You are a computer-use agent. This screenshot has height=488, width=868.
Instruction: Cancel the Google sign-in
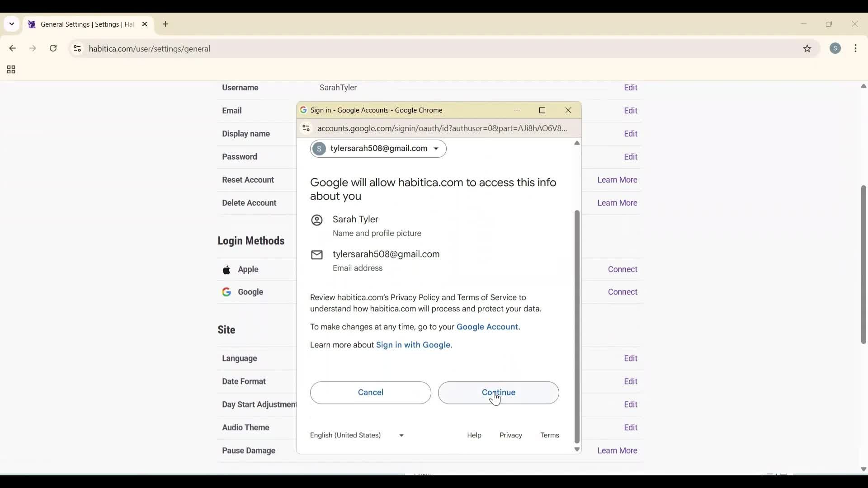coord(370,393)
